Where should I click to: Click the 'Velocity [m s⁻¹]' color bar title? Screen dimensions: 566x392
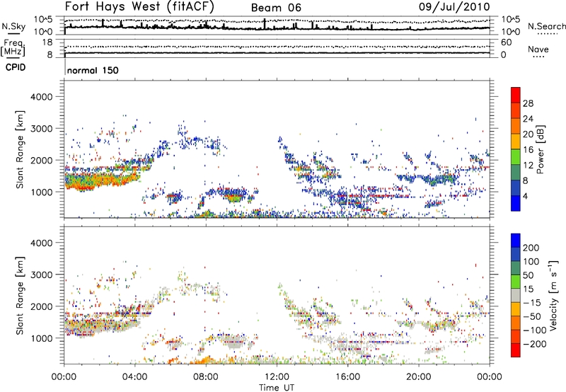tap(553, 295)
